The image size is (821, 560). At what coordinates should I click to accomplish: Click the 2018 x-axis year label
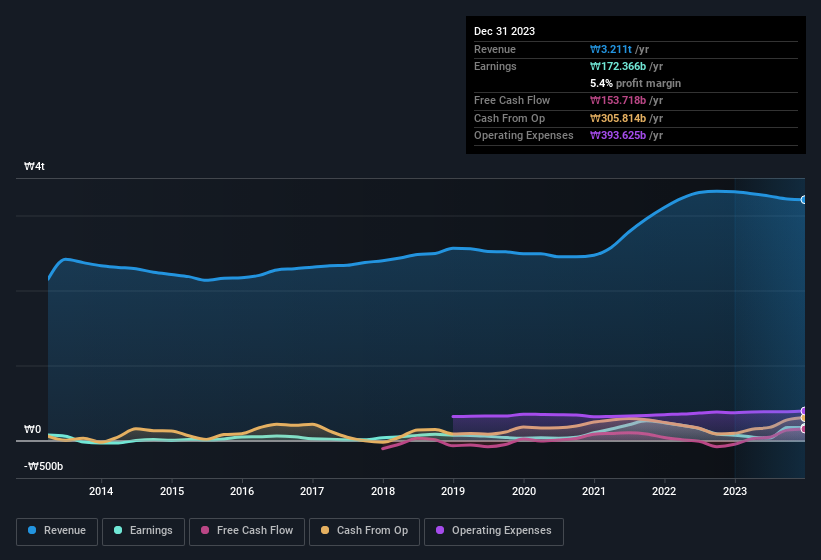[382, 491]
